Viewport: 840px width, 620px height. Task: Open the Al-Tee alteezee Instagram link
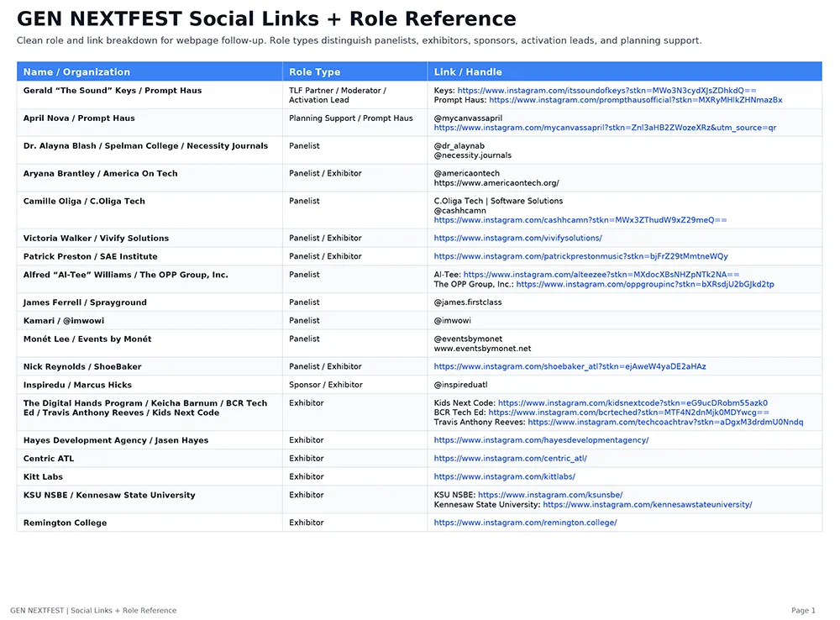601,275
